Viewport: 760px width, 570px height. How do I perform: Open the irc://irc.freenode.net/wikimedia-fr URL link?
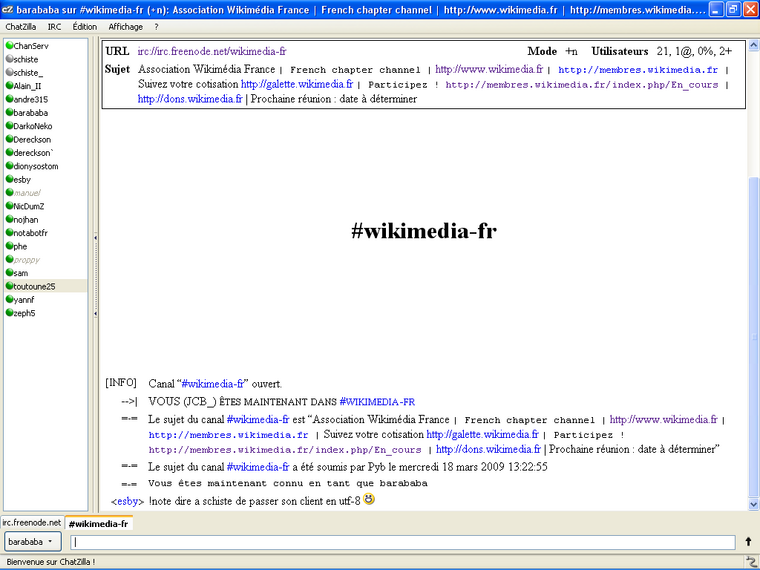[x=212, y=51]
